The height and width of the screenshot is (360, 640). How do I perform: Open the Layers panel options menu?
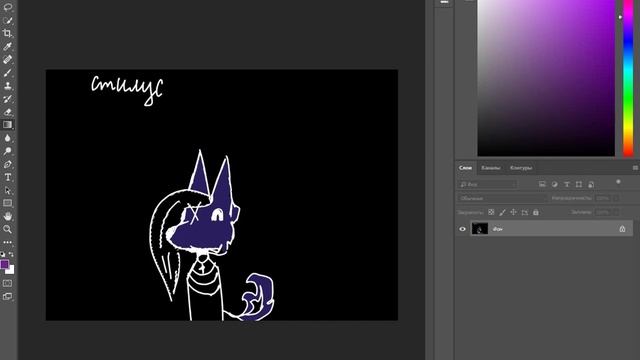(635, 168)
